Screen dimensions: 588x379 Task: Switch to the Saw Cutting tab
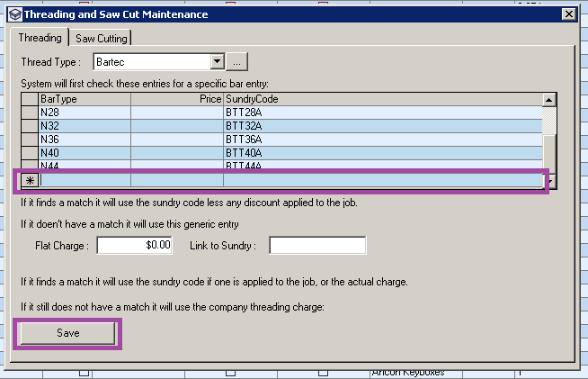(x=102, y=39)
